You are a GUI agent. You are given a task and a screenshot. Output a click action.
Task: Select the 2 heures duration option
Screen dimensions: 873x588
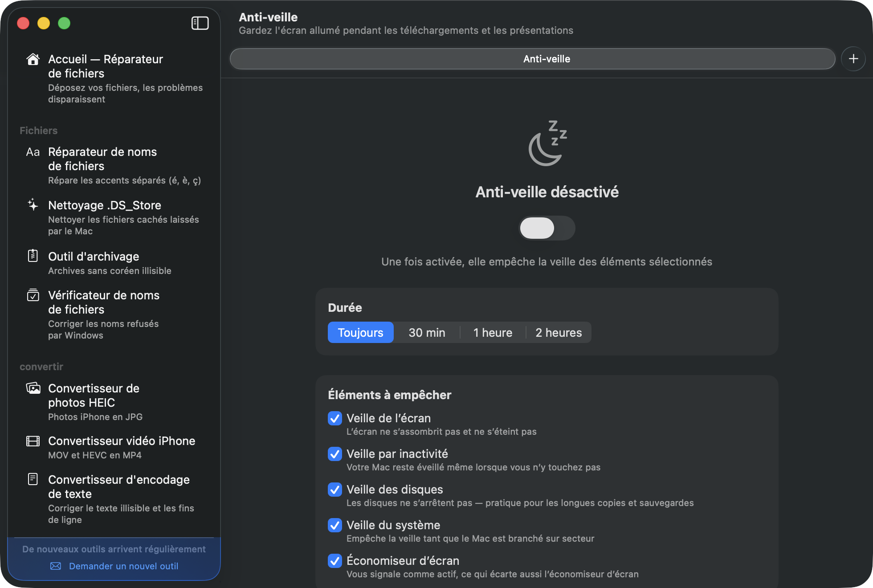(559, 332)
